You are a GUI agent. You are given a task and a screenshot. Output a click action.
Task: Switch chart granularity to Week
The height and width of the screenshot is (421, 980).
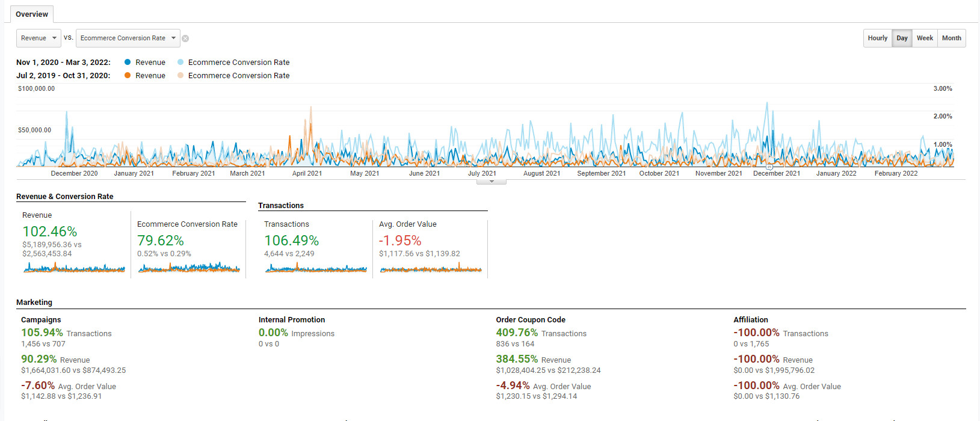click(x=925, y=38)
